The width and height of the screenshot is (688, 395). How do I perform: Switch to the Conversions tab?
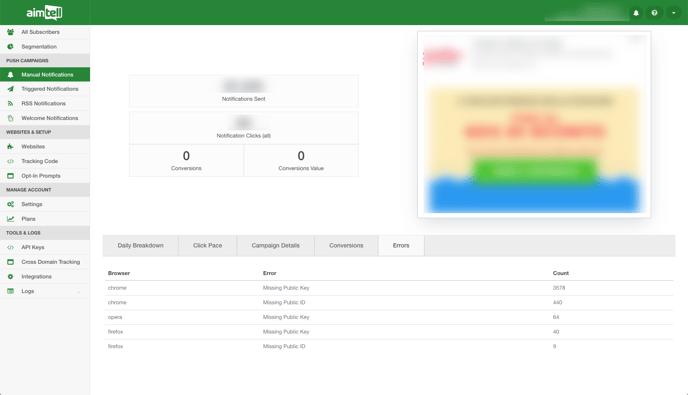tap(346, 245)
